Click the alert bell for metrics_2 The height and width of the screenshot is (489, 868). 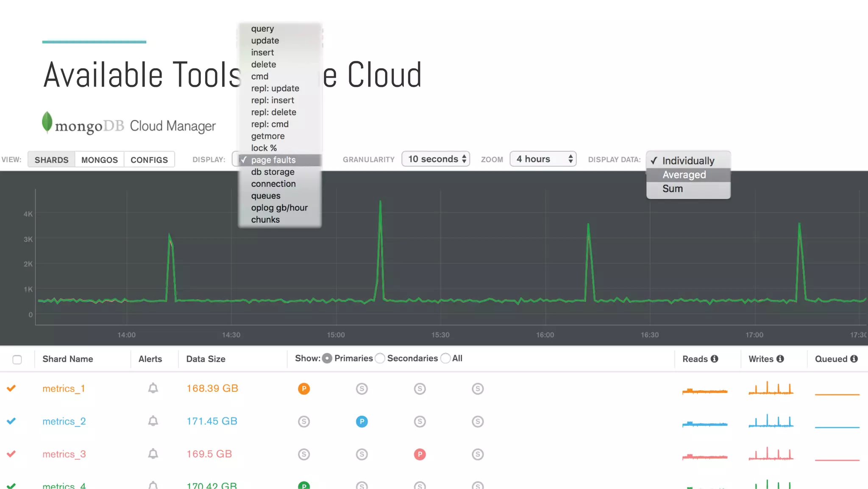click(x=153, y=421)
